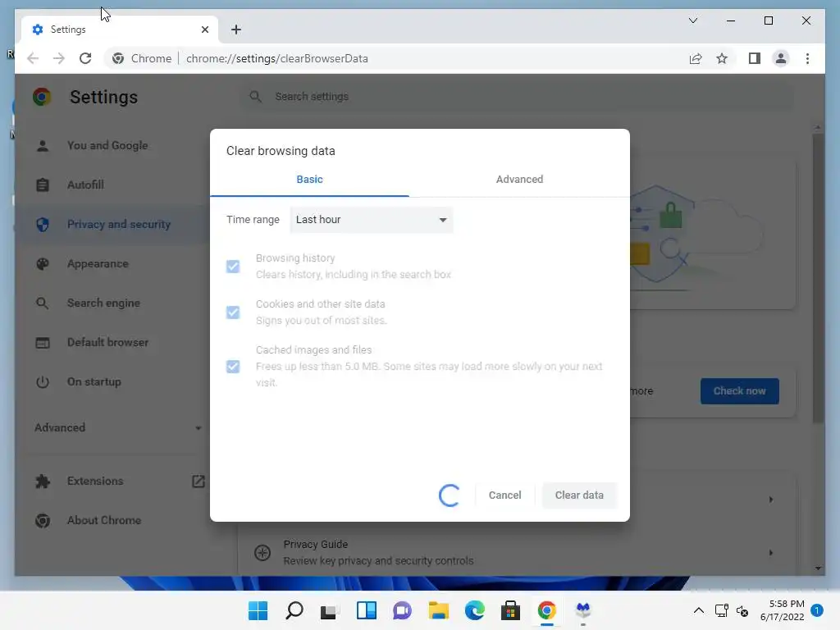
Task: Cancel the Clear browsing data dialog
Action: point(504,495)
